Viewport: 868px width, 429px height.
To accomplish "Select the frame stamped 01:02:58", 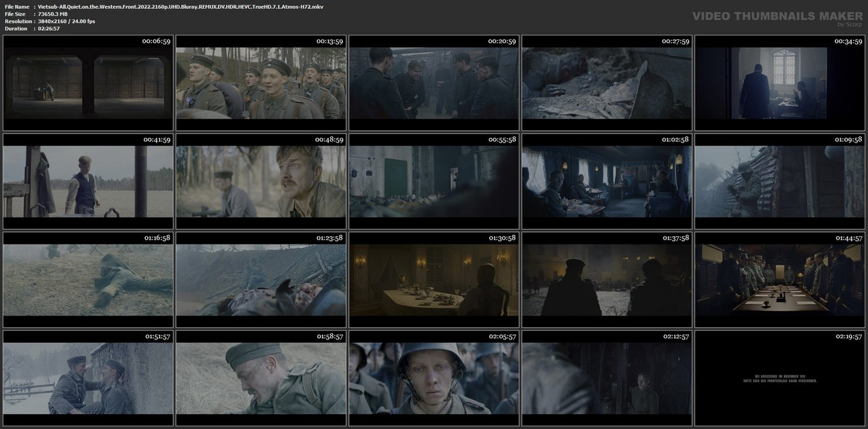I will coord(607,181).
